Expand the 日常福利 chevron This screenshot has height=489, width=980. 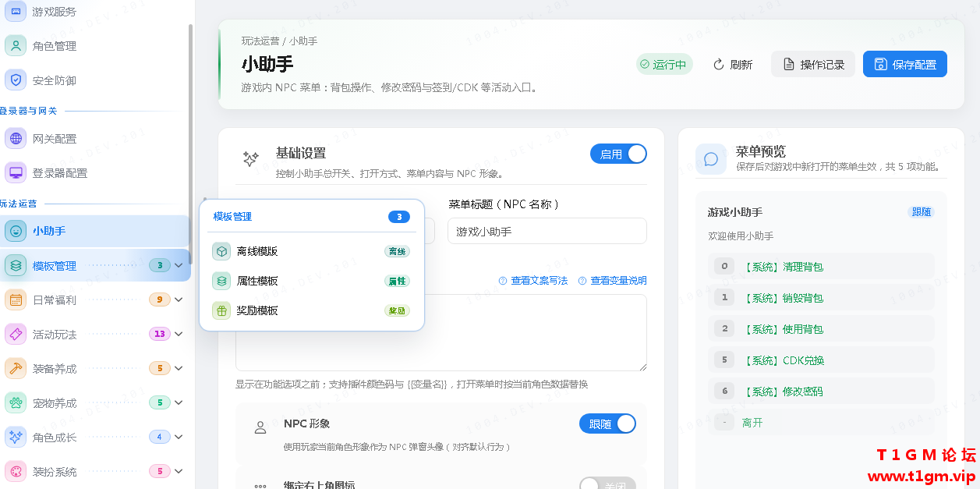[x=179, y=300]
